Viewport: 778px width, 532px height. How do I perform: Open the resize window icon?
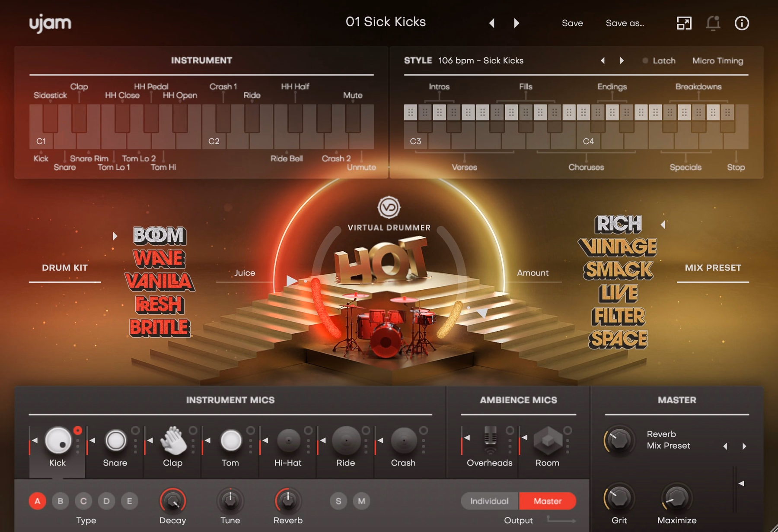(684, 23)
